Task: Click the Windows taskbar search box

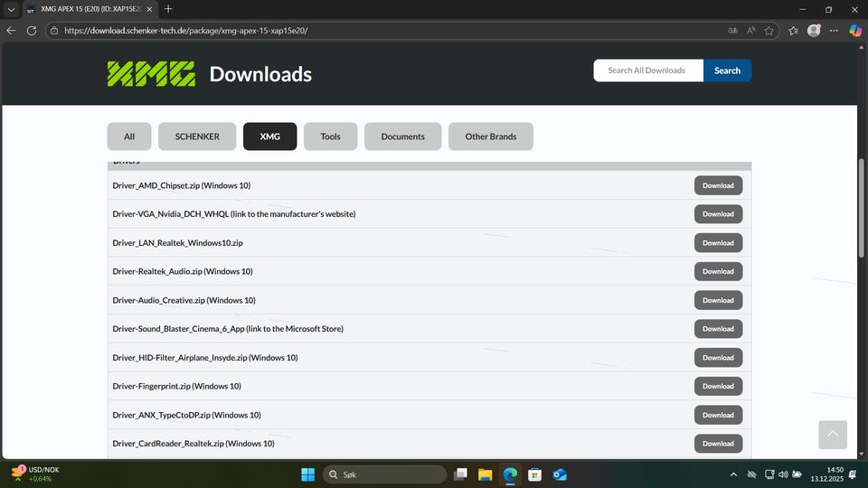Action: 384,474
